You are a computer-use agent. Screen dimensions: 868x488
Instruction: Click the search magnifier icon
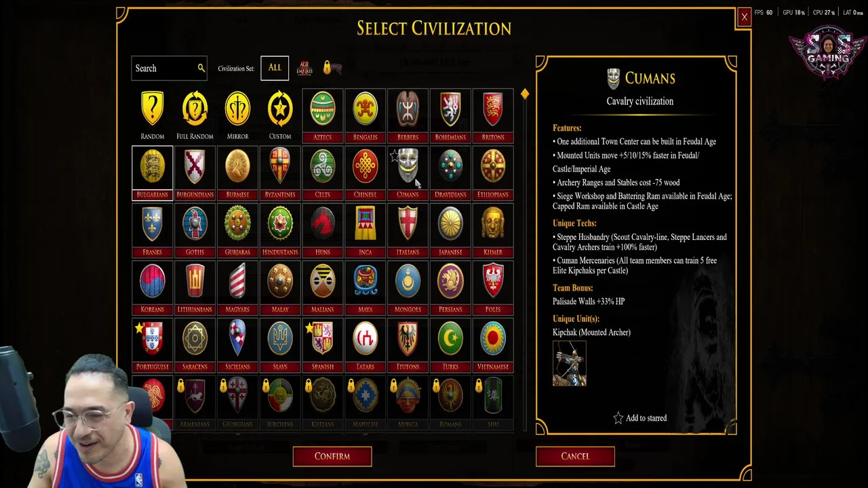click(201, 68)
